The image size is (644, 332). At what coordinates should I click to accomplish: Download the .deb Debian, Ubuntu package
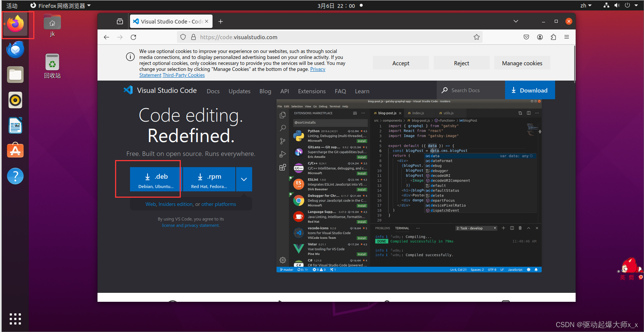156,179
